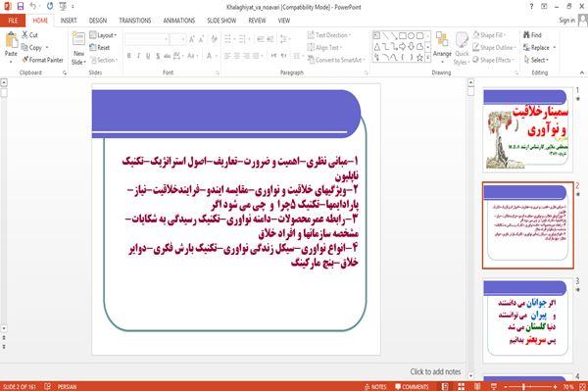Decrease font size button

pos(202,39)
